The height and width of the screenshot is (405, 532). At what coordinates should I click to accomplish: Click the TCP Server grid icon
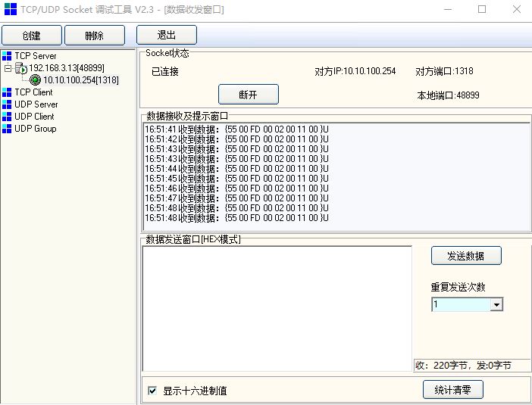7,56
